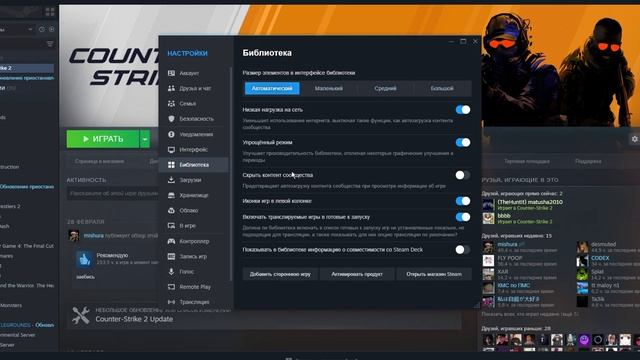
Task: Open friend bbbb playing Counter-Strike 2
Action: pyautogui.click(x=504, y=216)
